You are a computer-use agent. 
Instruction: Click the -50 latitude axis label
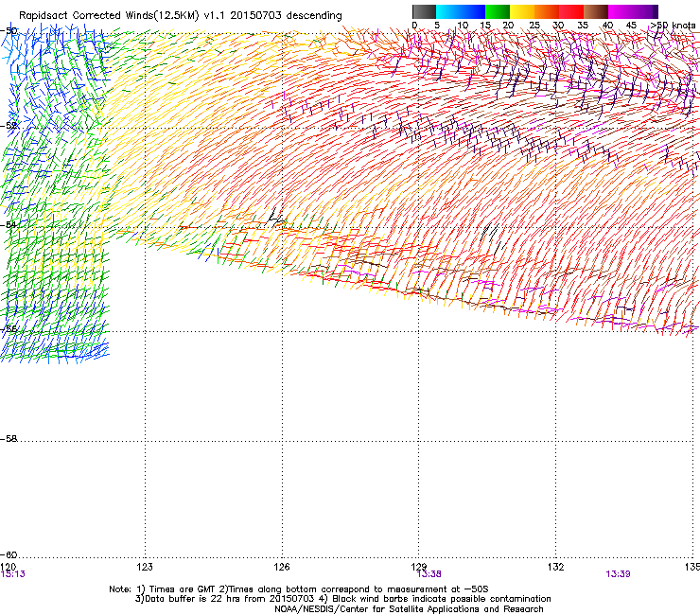click(x=9, y=31)
